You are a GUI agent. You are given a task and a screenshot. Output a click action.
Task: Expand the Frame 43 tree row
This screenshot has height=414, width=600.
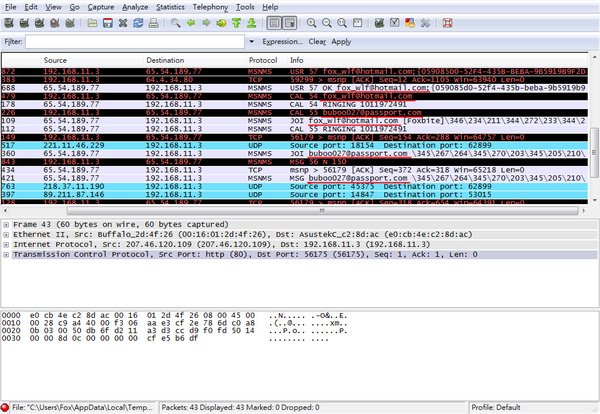[x=6, y=225]
